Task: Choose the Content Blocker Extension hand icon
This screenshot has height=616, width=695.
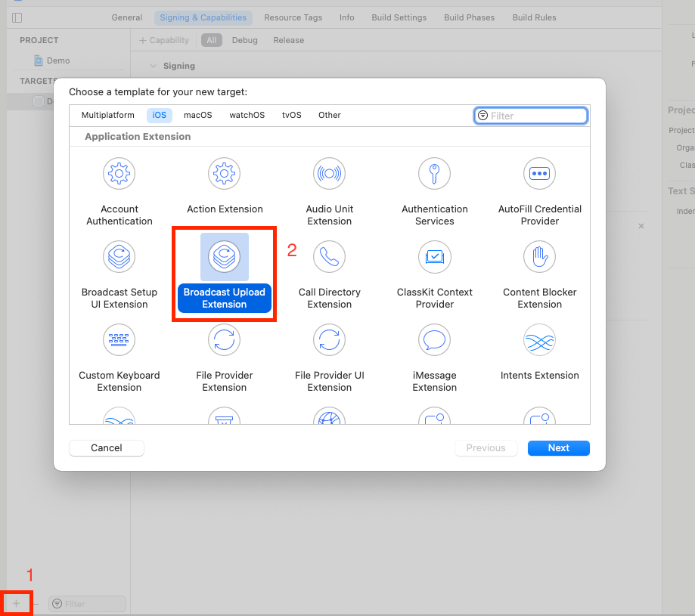Action: tap(539, 256)
